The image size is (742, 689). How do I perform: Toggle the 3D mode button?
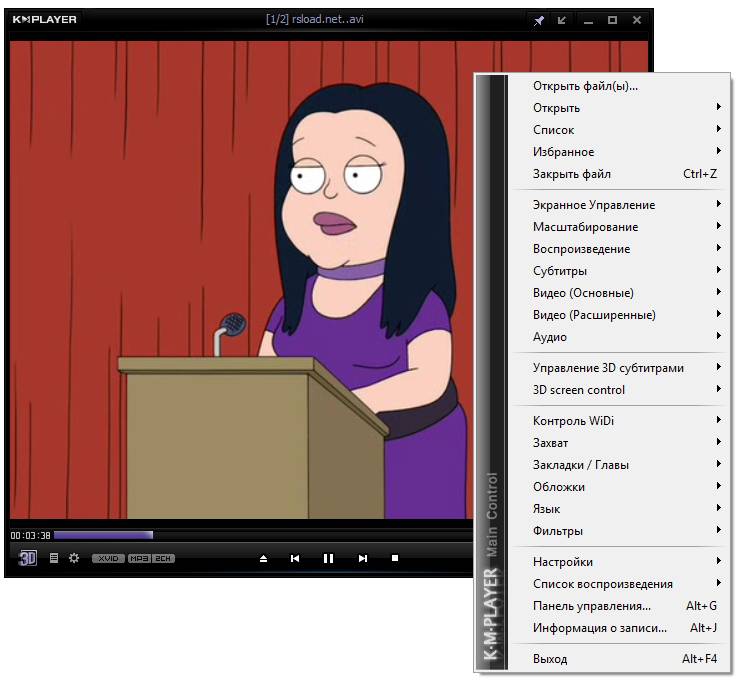click(27, 558)
